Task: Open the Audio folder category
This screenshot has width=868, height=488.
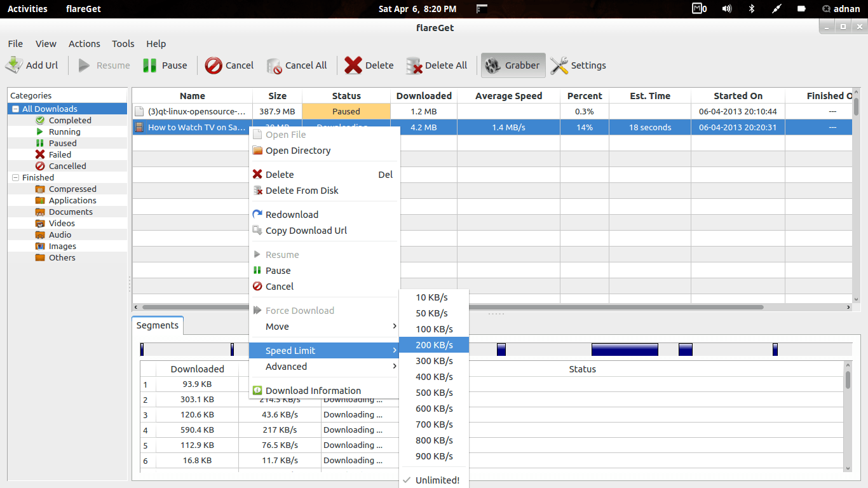Action: pyautogui.click(x=60, y=234)
